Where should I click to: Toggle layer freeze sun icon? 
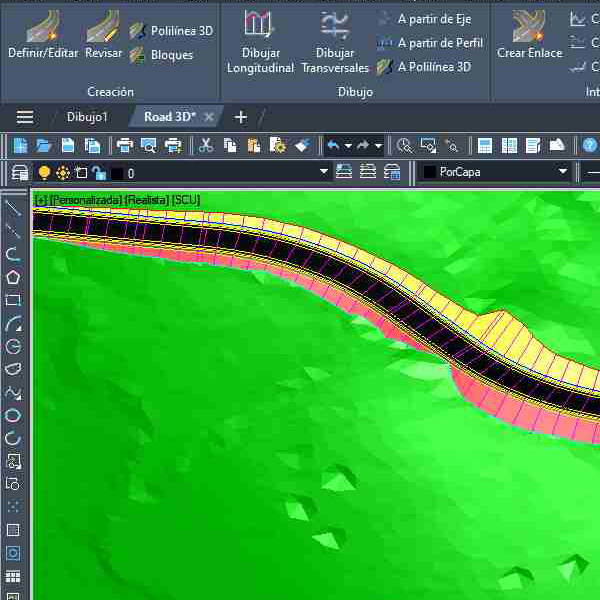click(63, 172)
